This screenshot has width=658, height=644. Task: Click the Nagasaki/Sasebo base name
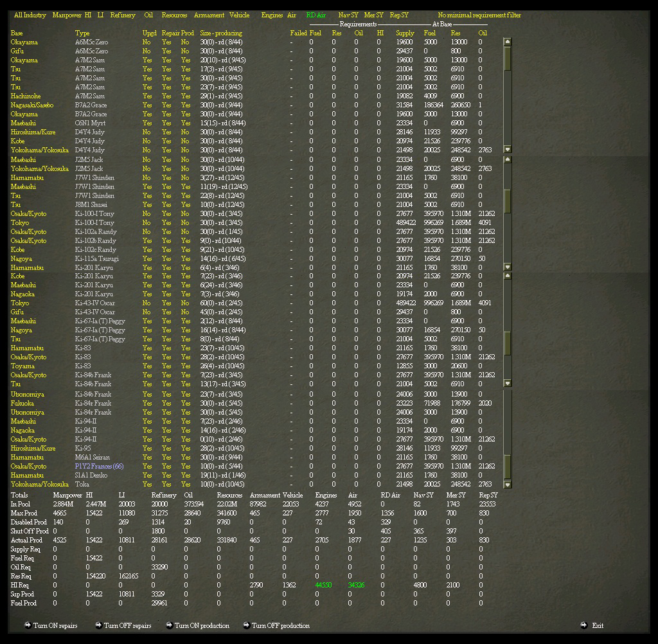pos(32,105)
